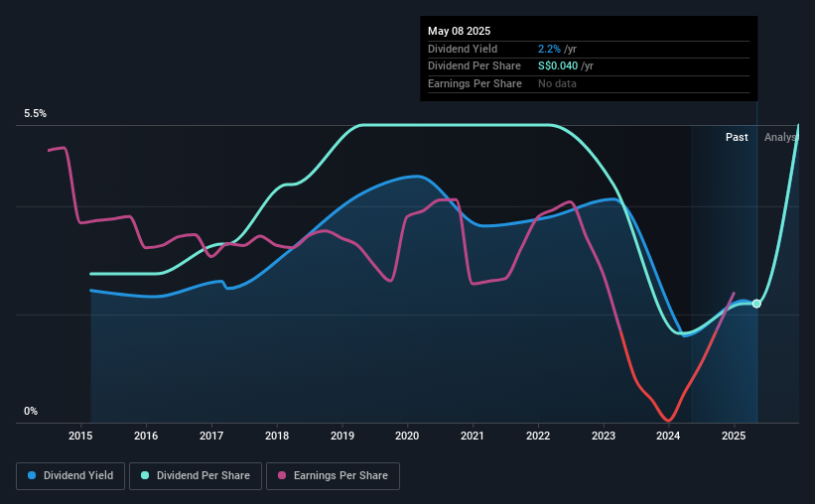Click the 0% y-axis label
Image resolution: width=815 pixels, height=504 pixels.
[31, 411]
